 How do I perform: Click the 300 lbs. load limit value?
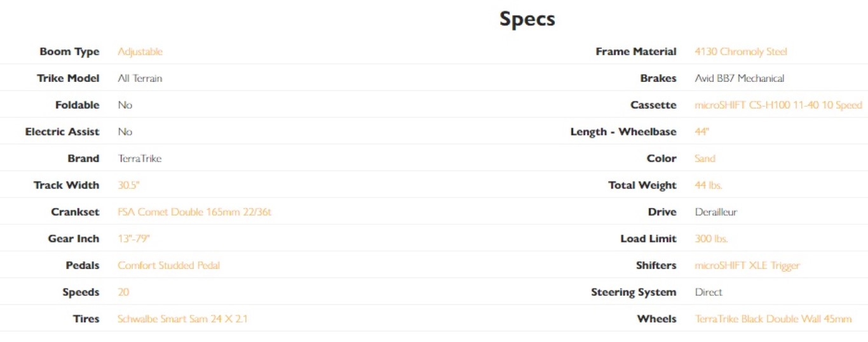pyautogui.click(x=711, y=238)
